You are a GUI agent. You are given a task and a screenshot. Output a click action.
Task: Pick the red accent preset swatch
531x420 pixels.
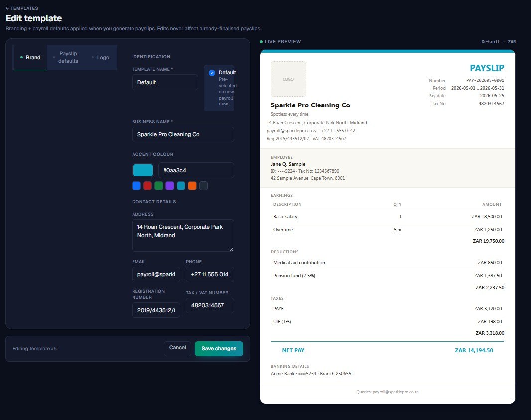[147, 186]
